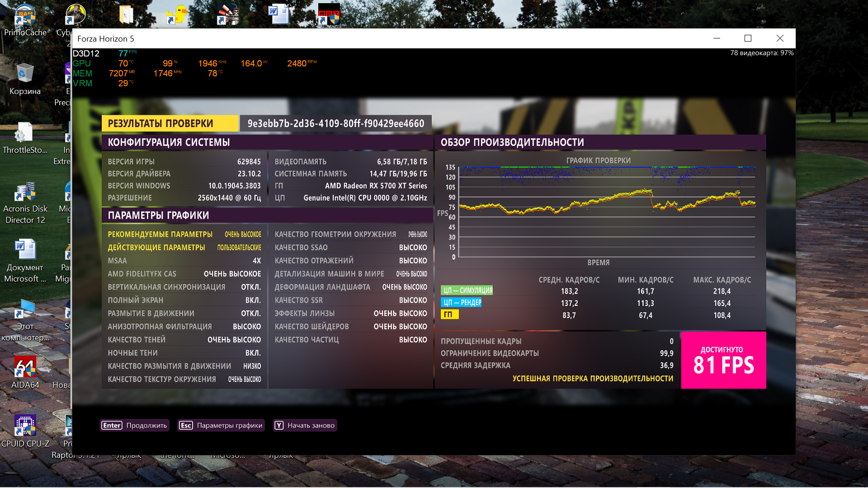Maximize the Forza Horizon 5 window

point(748,38)
